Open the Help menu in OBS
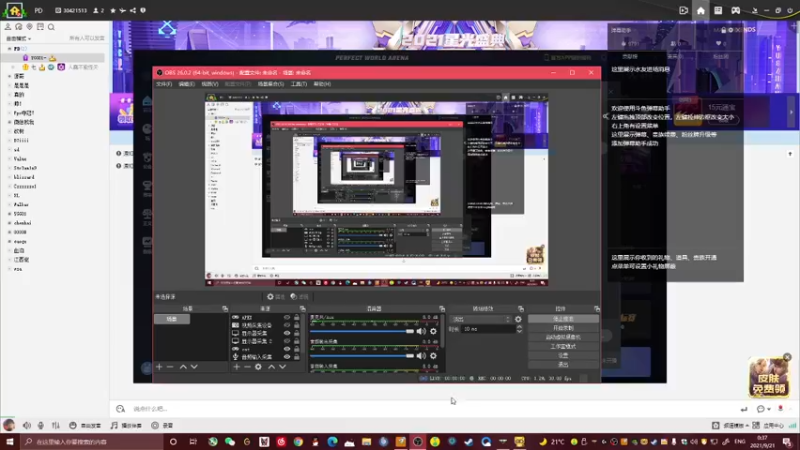800x450 pixels. tap(322, 84)
